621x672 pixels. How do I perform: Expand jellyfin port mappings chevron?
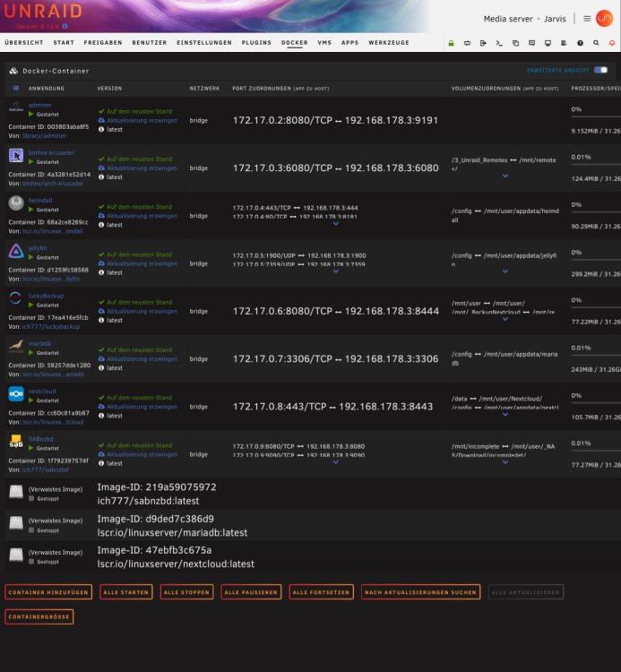(336, 271)
